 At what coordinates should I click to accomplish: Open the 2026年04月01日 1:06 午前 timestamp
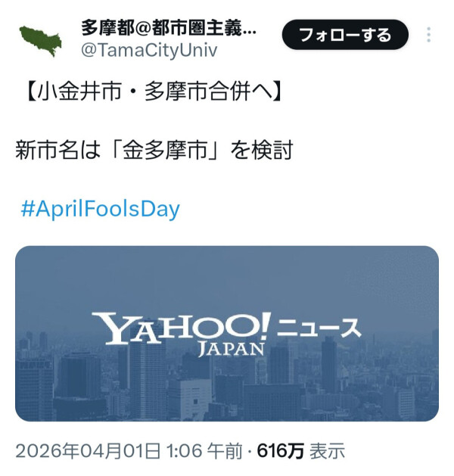pyautogui.click(x=129, y=450)
